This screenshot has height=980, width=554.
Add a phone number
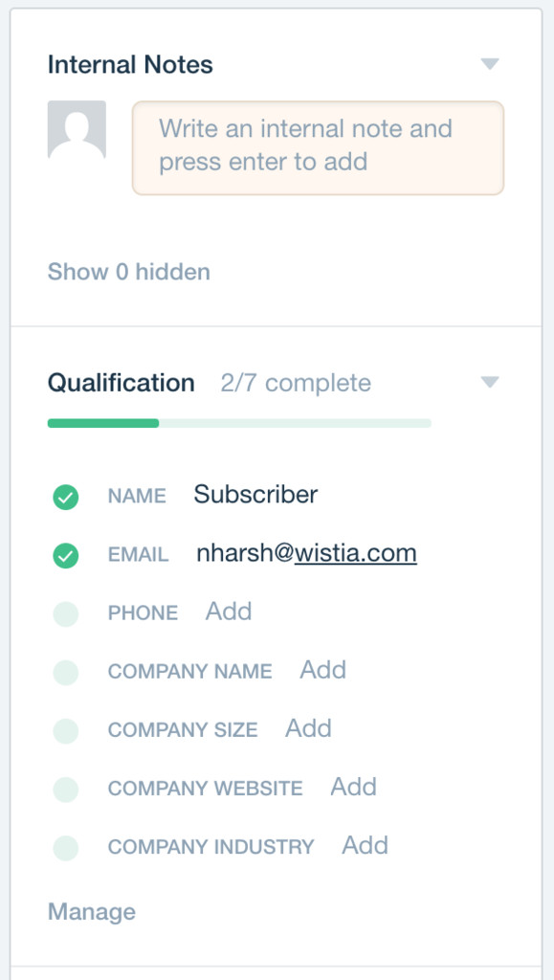229,612
